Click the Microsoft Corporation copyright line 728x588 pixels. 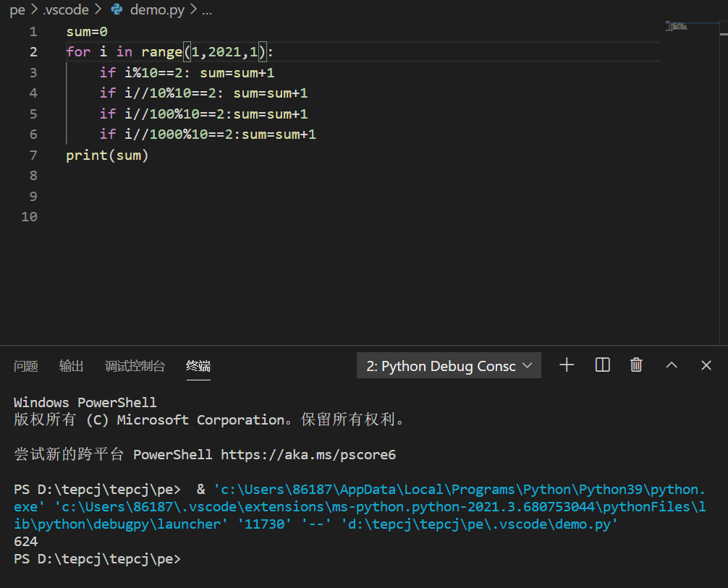[210, 419]
